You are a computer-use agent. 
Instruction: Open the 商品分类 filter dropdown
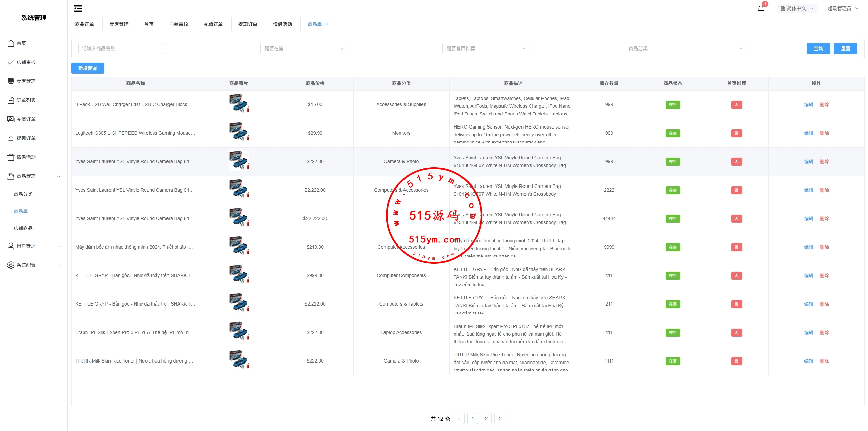pos(685,48)
